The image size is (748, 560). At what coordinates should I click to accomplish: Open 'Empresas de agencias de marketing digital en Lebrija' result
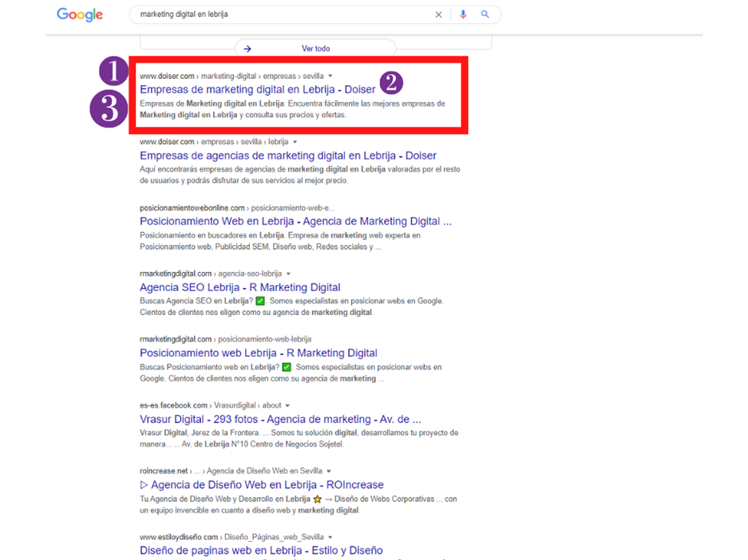click(x=288, y=156)
